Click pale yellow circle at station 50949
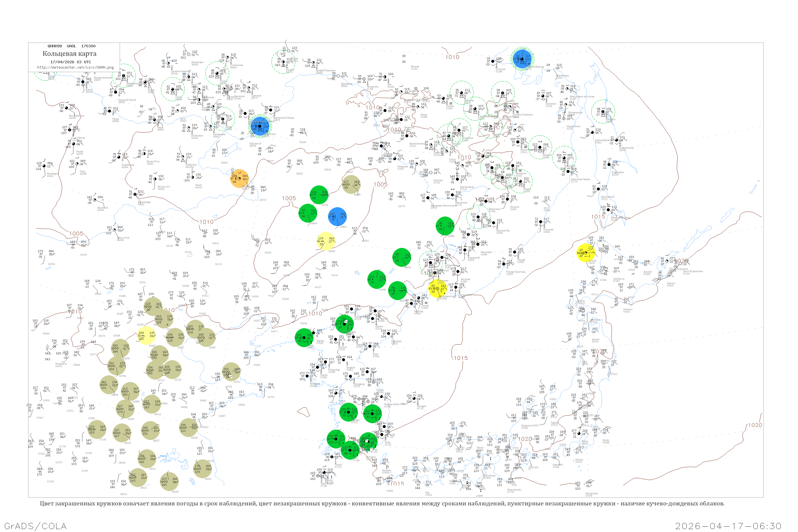798x532 pixels. [x=326, y=241]
